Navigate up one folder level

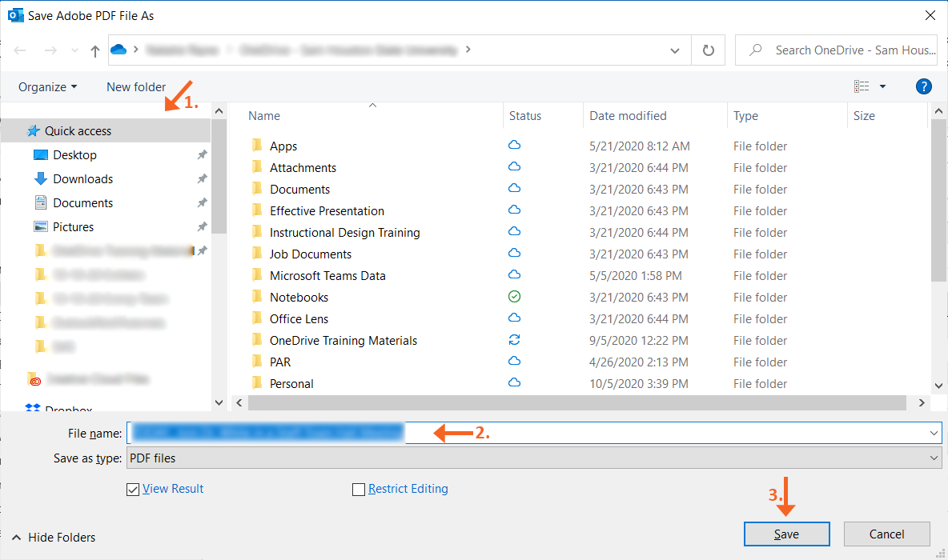[94, 50]
